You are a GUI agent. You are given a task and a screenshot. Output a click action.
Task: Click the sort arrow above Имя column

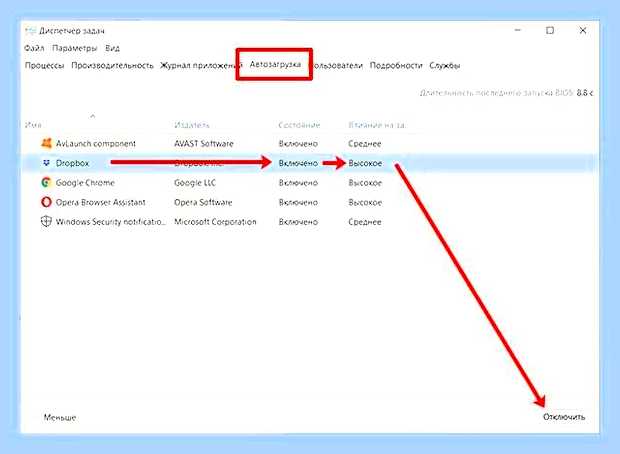coord(93,116)
